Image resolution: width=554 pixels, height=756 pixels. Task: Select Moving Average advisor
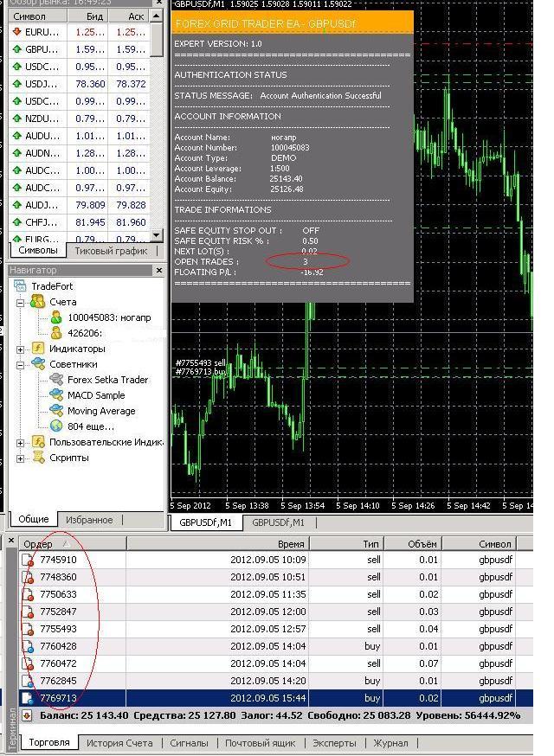click(101, 411)
